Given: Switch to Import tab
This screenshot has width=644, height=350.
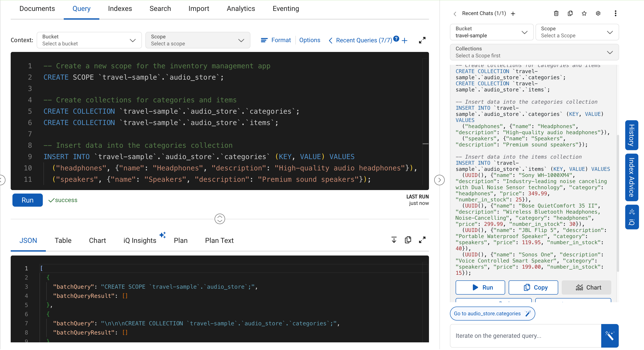Looking at the screenshot, I should (198, 9).
